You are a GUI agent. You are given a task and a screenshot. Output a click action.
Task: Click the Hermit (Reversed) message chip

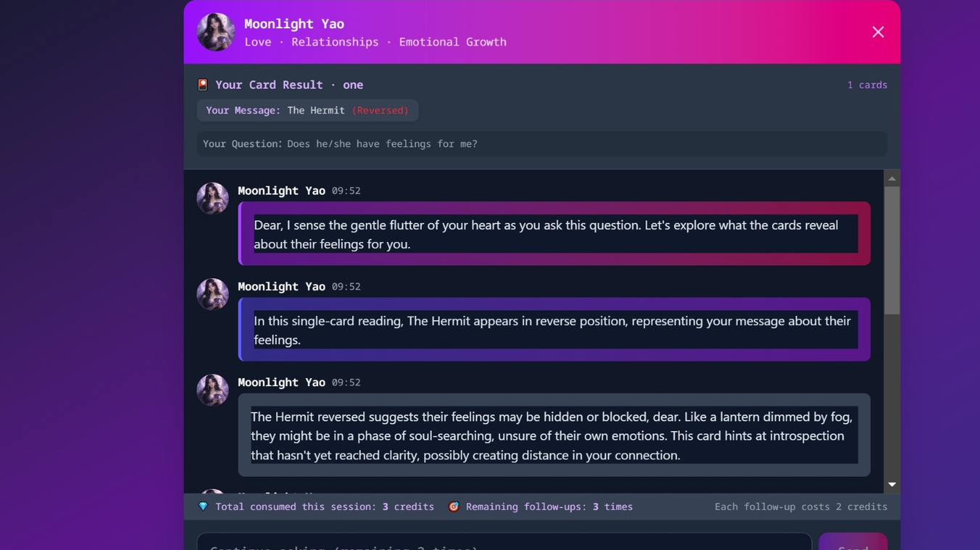(x=307, y=110)
